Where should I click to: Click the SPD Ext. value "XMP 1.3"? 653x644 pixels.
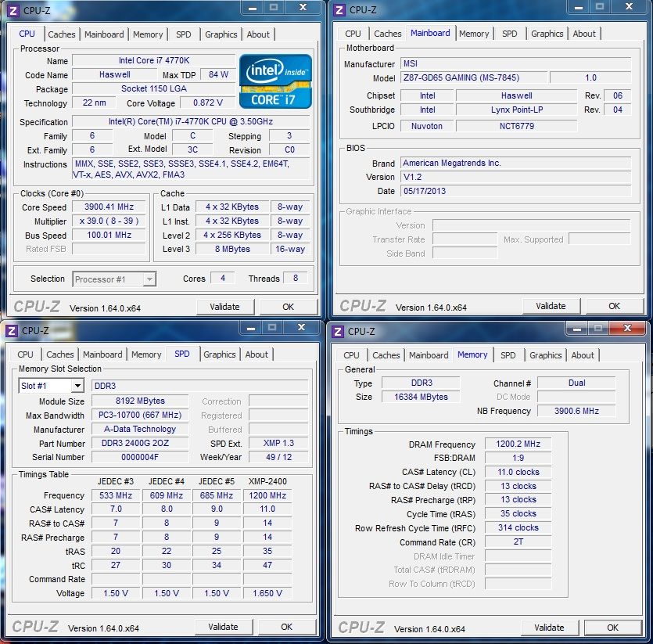coord(278,443)
